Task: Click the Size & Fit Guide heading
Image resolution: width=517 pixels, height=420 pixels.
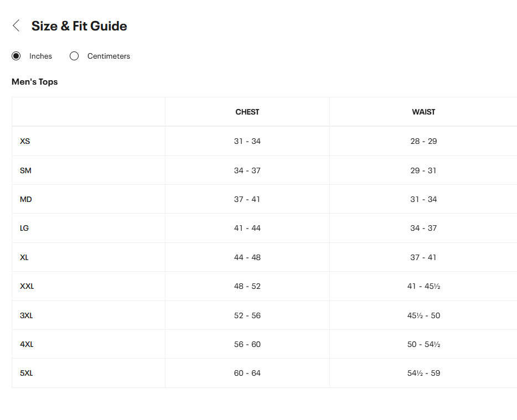Action: click(79, 26)
